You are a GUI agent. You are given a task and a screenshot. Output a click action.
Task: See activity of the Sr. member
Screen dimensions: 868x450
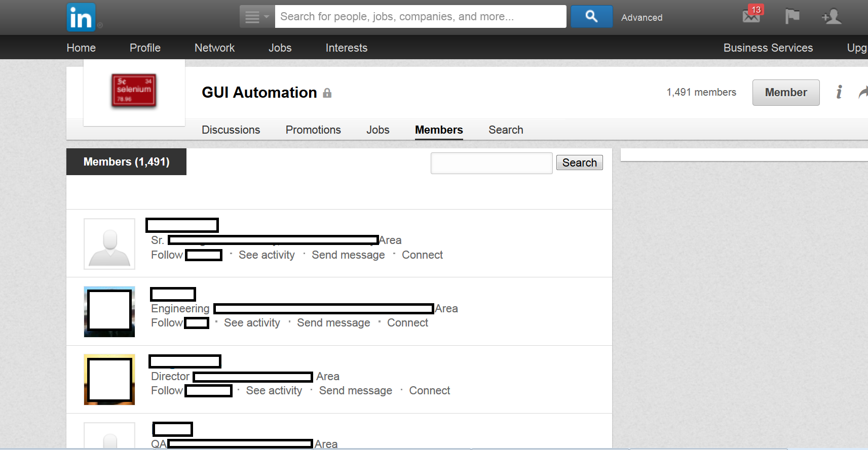tap(267, 255)
